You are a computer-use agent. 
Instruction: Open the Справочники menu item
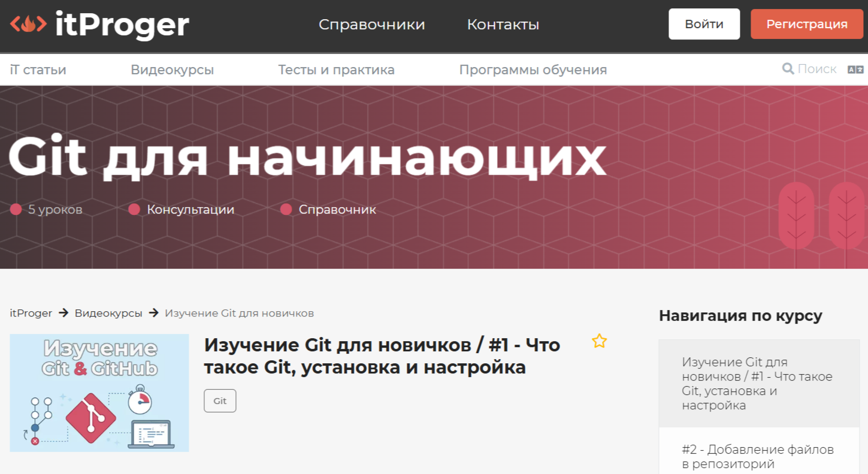tap(371, 25)
